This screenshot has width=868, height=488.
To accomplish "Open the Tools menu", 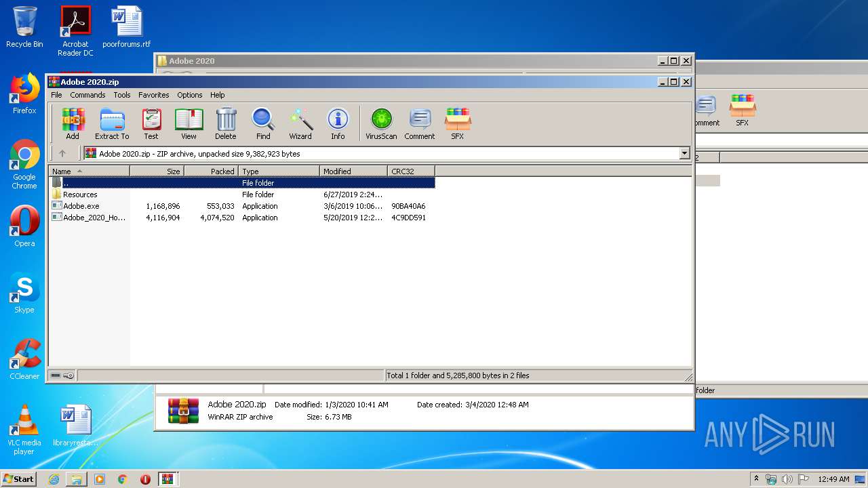I will 122,95.
